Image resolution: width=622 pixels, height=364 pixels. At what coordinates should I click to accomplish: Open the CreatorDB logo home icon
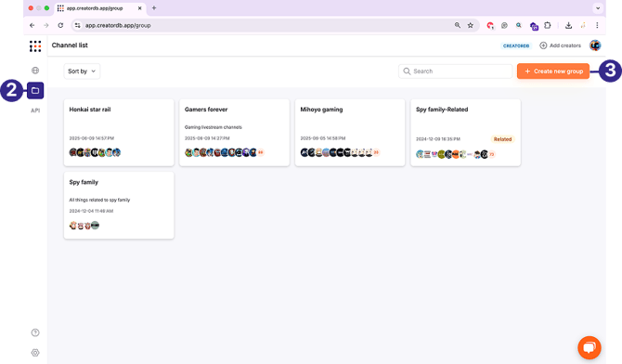35,46
